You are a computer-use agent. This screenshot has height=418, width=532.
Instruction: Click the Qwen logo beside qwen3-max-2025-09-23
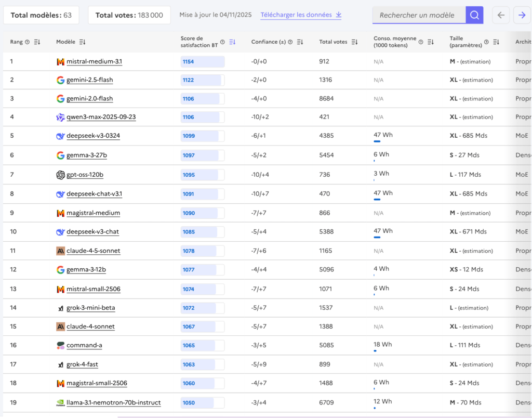point(60,117)
